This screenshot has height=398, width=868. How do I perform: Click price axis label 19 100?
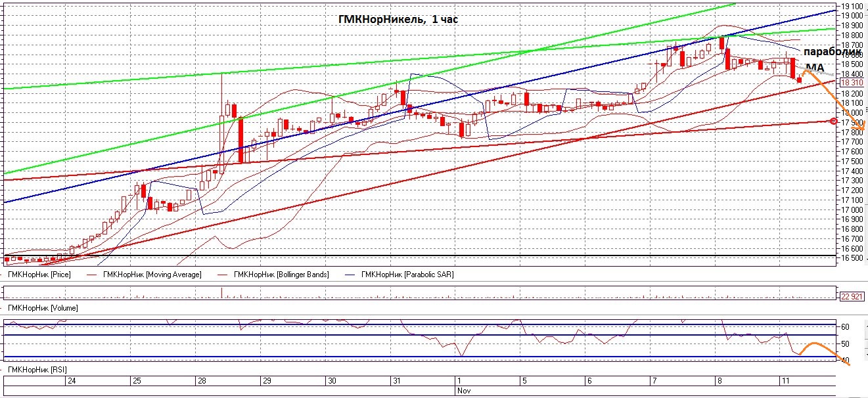click(x=852, y=6)
